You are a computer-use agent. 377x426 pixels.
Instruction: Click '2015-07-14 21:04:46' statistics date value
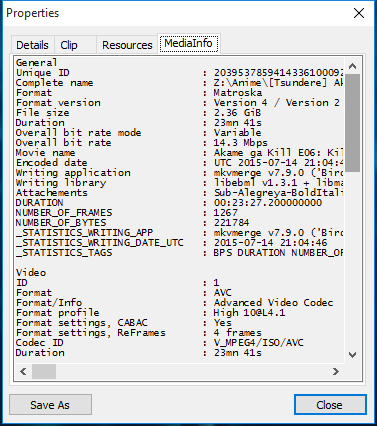point(270,243)
